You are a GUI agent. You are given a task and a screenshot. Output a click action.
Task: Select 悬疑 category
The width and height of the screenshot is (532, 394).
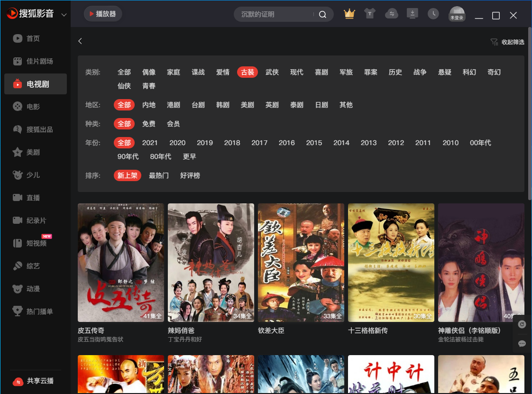pyautogui.click(x=444, y=72)
